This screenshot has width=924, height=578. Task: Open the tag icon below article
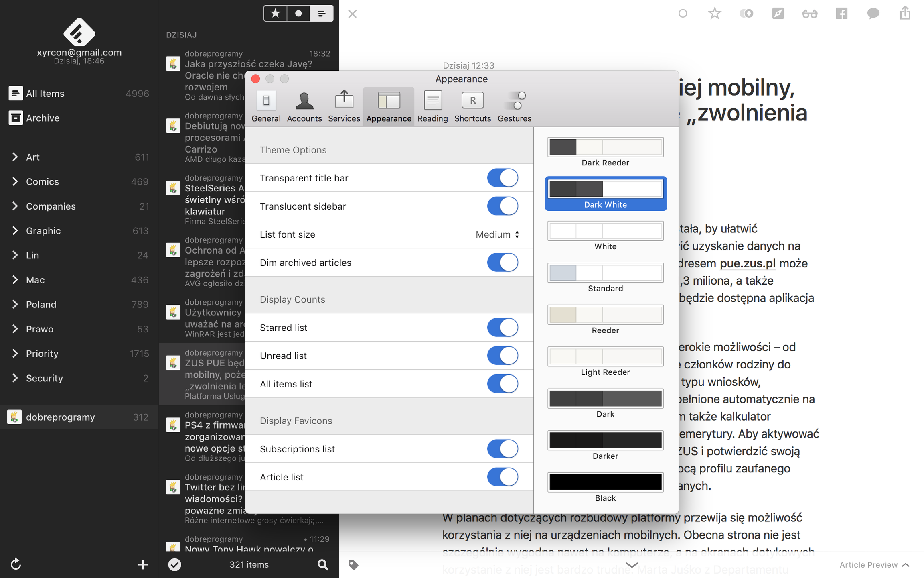353,565
